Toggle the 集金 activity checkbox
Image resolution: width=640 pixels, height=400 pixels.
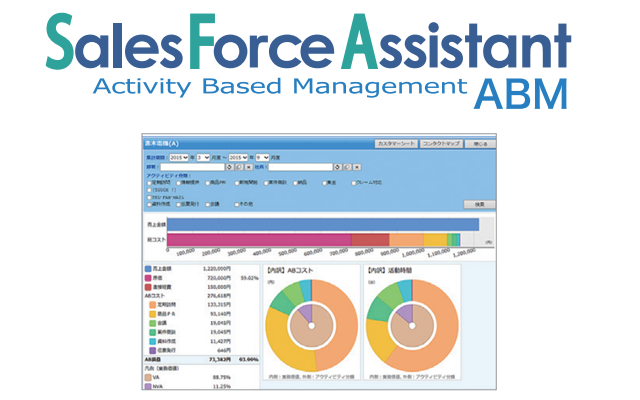[324, 183]
